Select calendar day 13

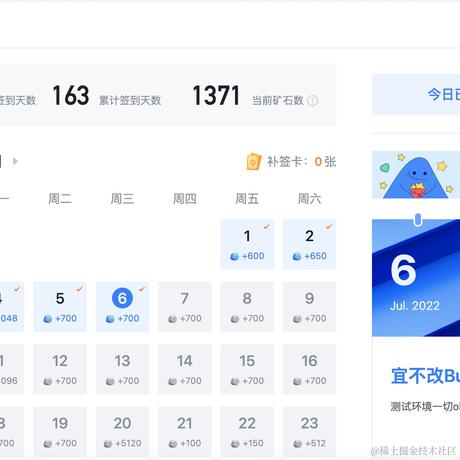point(122,369)
